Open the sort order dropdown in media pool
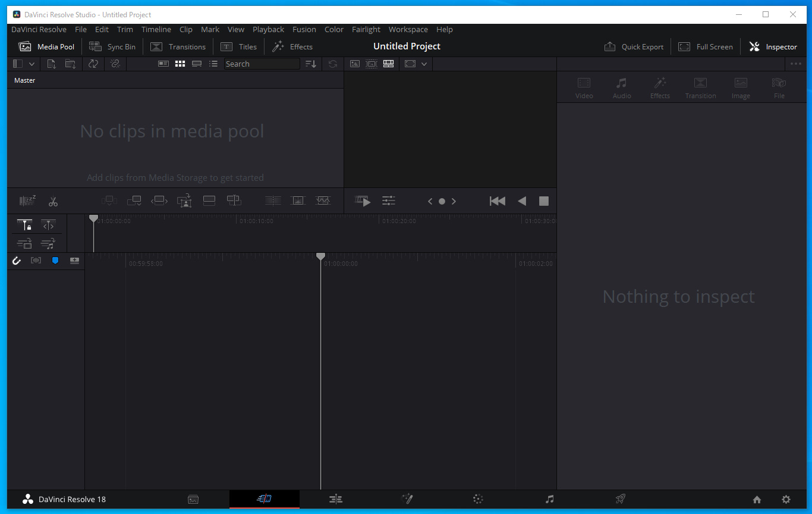 point(310,64)
